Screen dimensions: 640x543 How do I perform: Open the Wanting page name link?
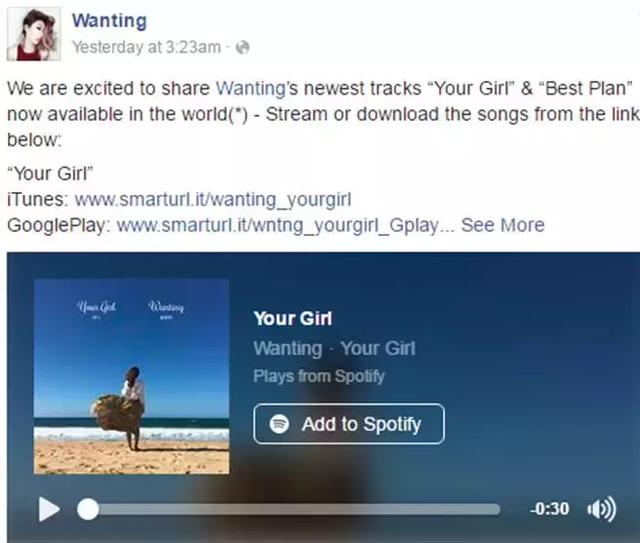coord(109,20)
